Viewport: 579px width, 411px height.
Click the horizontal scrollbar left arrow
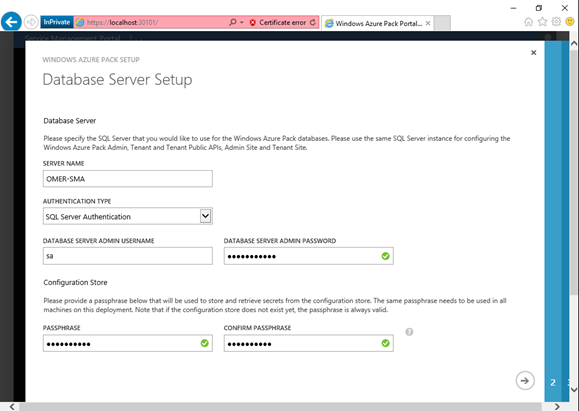pos(12,407)
